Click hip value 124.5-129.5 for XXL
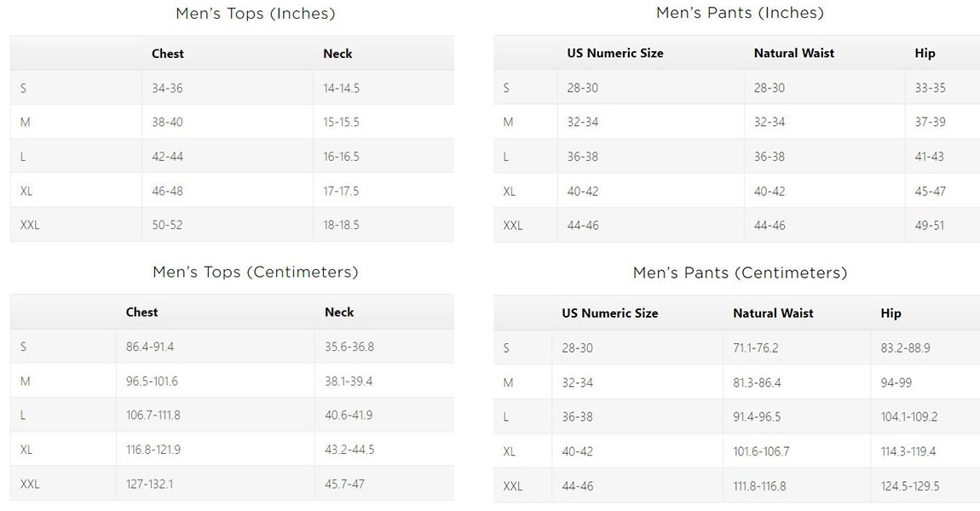980x511 pixels. point(910,486)
